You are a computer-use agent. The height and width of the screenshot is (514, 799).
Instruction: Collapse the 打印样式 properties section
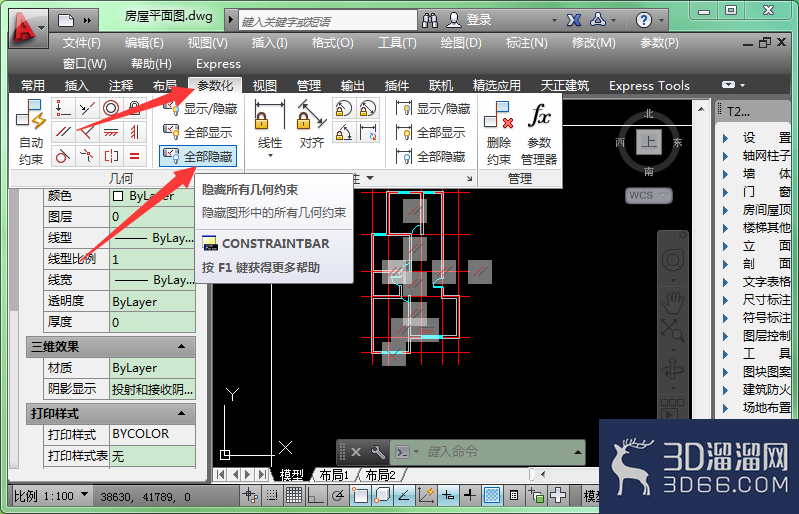(x=181, y=413)
